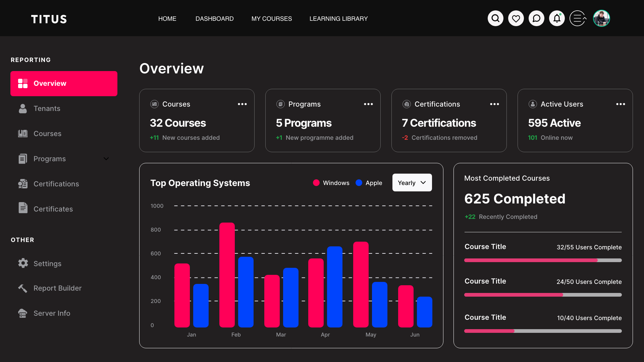Open the hamburger menu icon
Viewport: 644px width, 362px height.
(x=578, y=18)
